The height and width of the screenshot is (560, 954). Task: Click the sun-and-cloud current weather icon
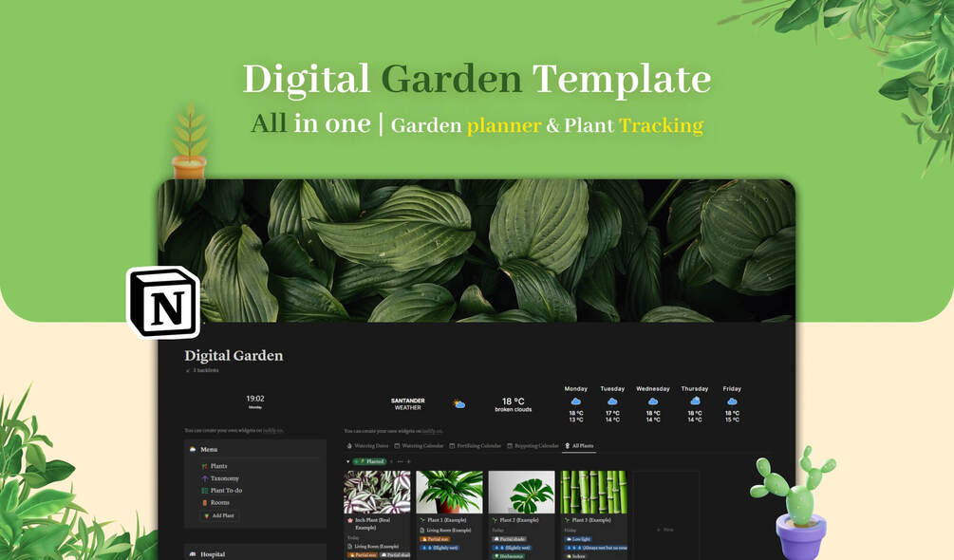(458, 402)
